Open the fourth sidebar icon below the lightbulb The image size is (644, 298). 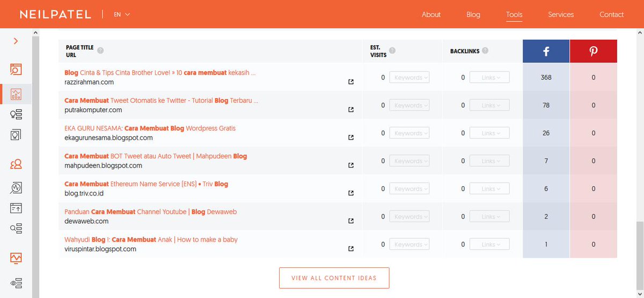click(16, 134)
